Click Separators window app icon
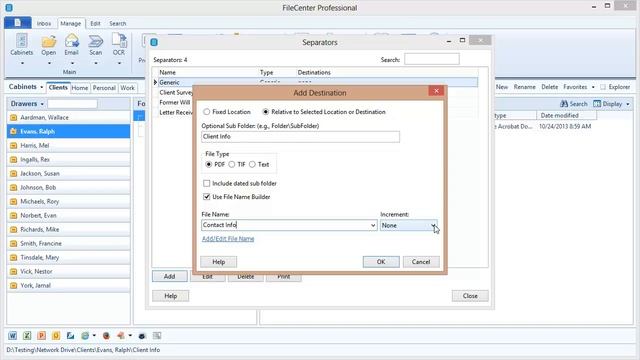640x360 pixels. [154, 42]
